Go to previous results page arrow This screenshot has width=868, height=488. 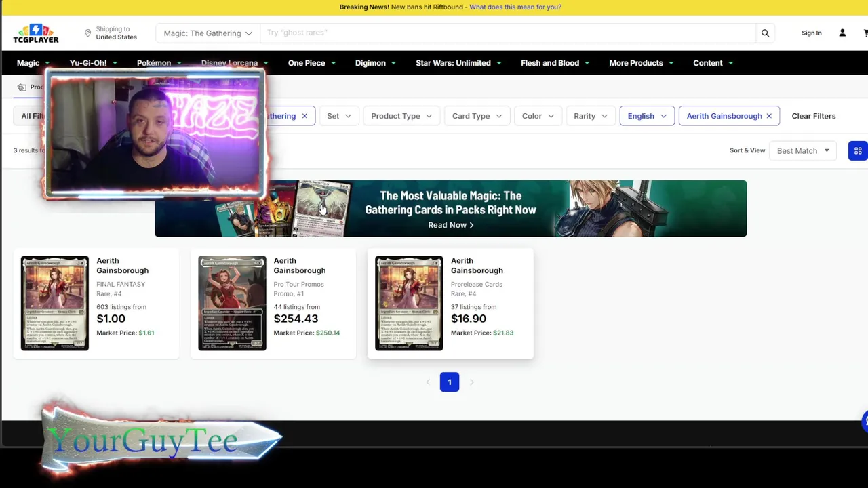tap(428, 382)
